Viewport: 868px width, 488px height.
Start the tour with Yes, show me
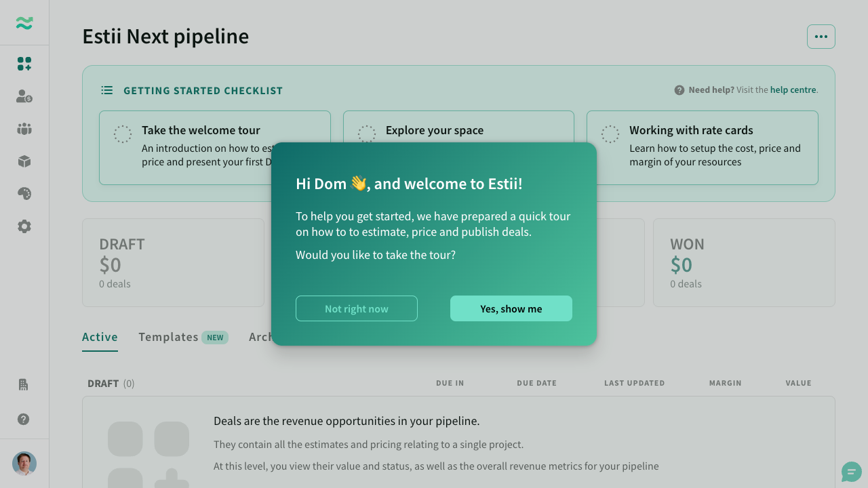tap(511, 308)
